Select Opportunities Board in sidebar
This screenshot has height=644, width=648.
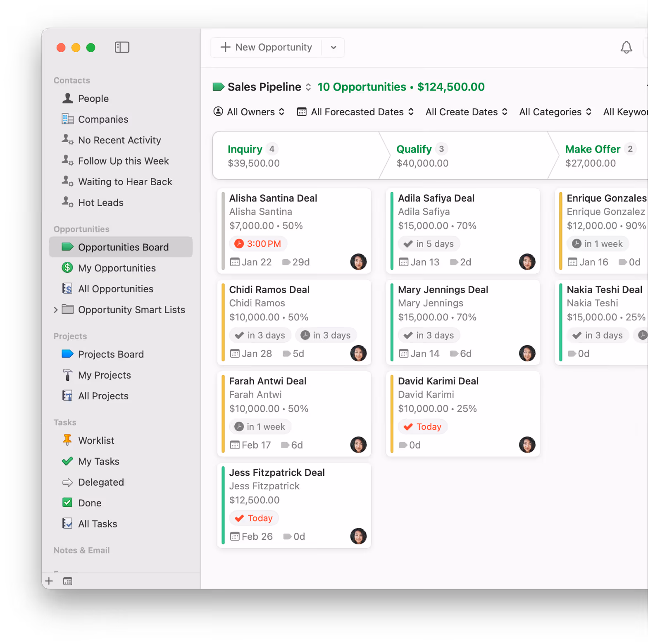coord(121,247)
